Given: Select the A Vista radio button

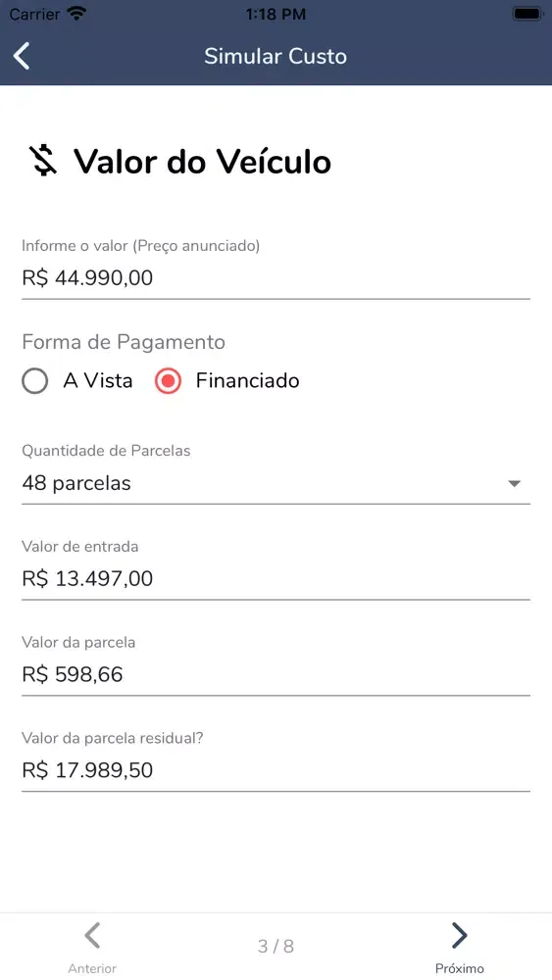Looking at the screenshot, I should pos(34,380).
